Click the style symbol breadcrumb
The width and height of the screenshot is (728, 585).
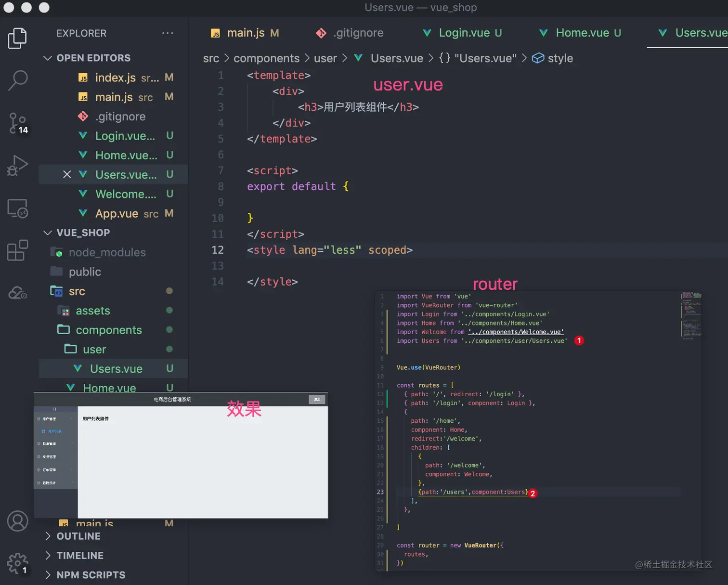553,58
